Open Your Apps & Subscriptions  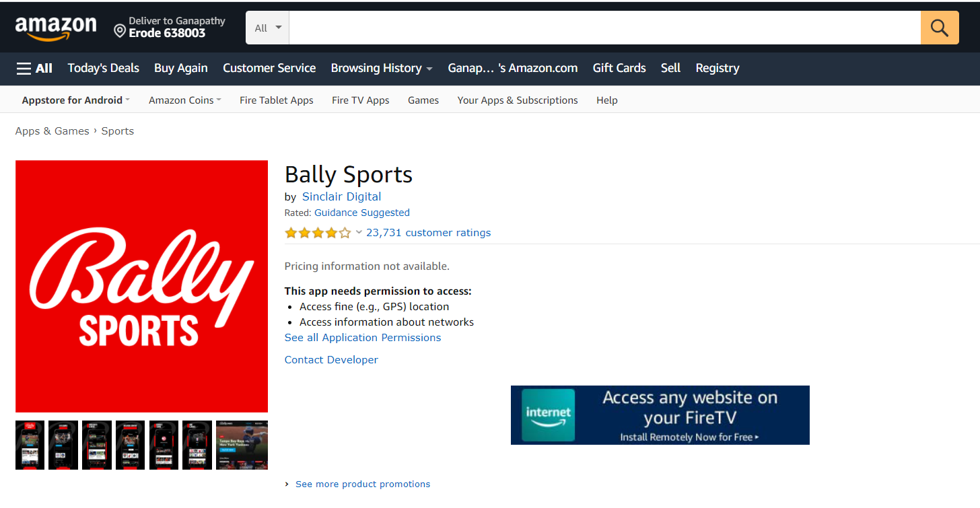(517, 100)
